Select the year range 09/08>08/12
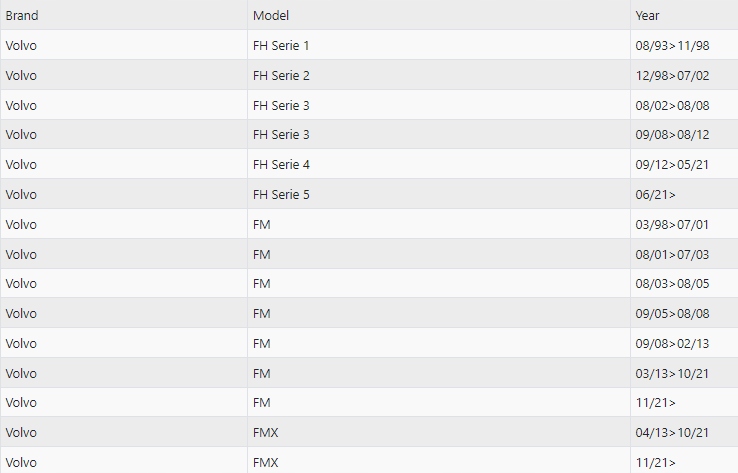Screen dimensions: 738x473 pos(672,135)
